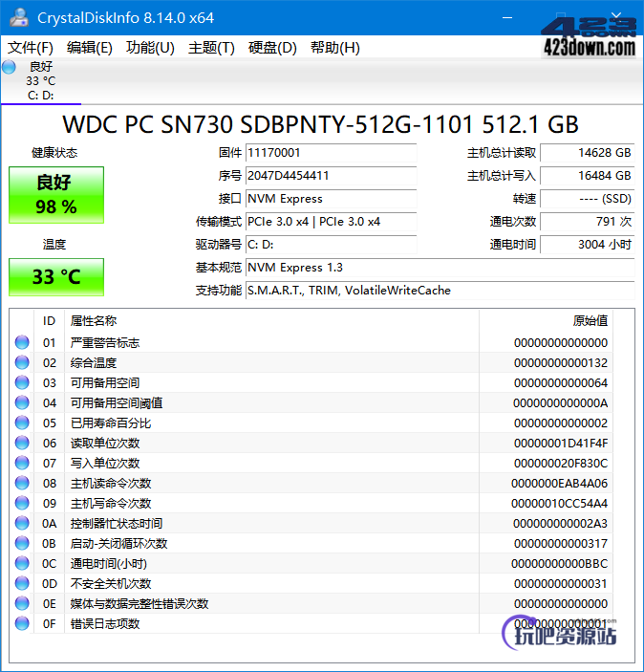Select the 综合温度 attribute name
644x672 pixels.
tap(94, 363)
